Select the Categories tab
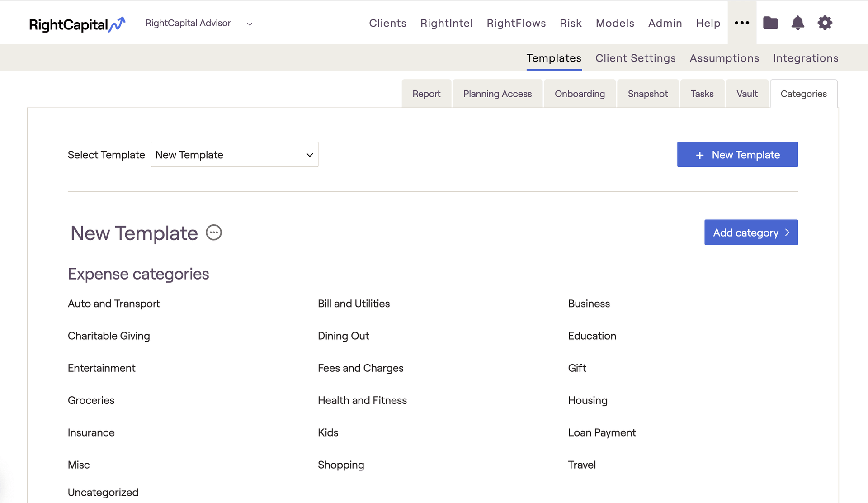The image size is (868, 503). tap(803, 94)
